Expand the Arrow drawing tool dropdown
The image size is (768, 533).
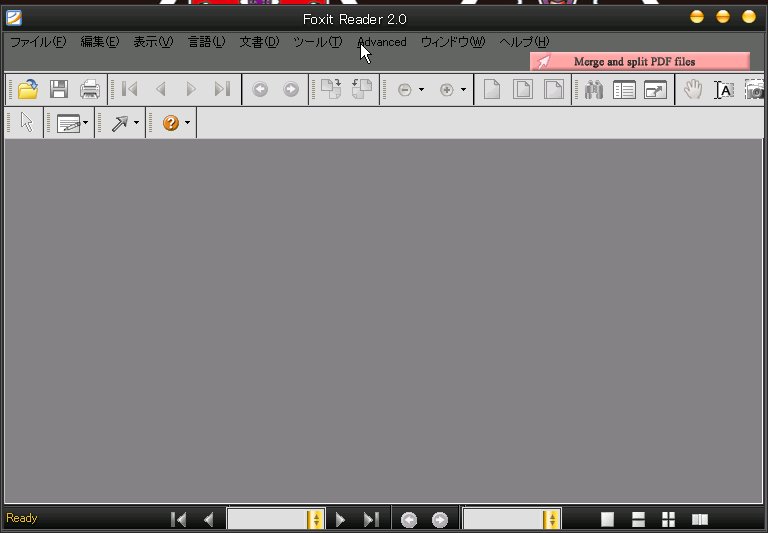coord(136,122)
